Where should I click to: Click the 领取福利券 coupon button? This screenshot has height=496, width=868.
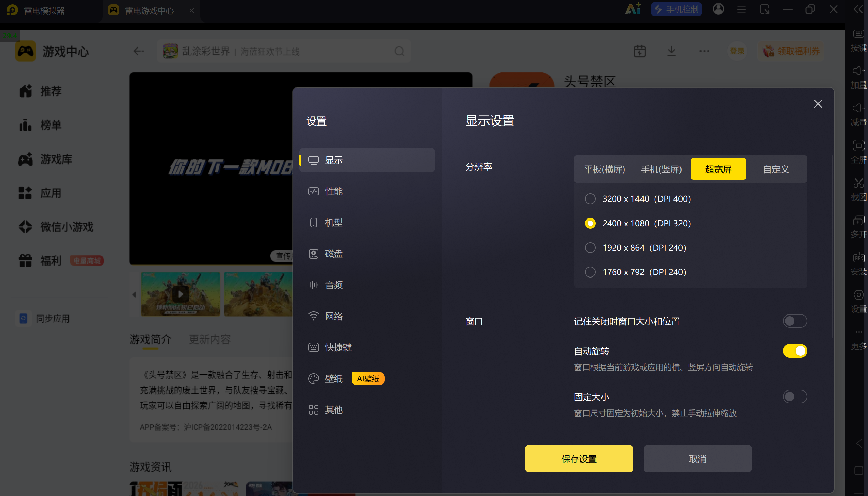pyautogui.click(x=790, y=51)
